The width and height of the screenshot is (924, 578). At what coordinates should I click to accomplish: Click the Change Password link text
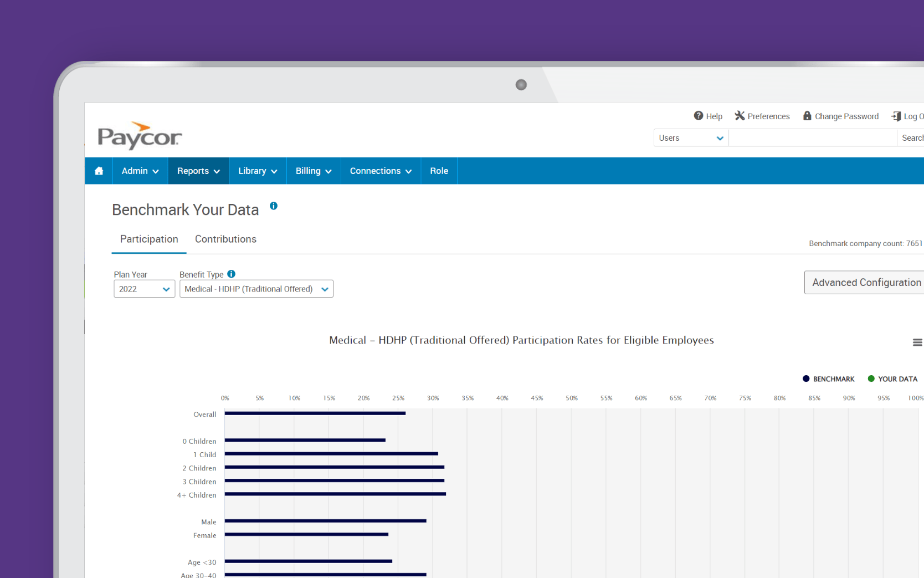[x=846, y=116]
